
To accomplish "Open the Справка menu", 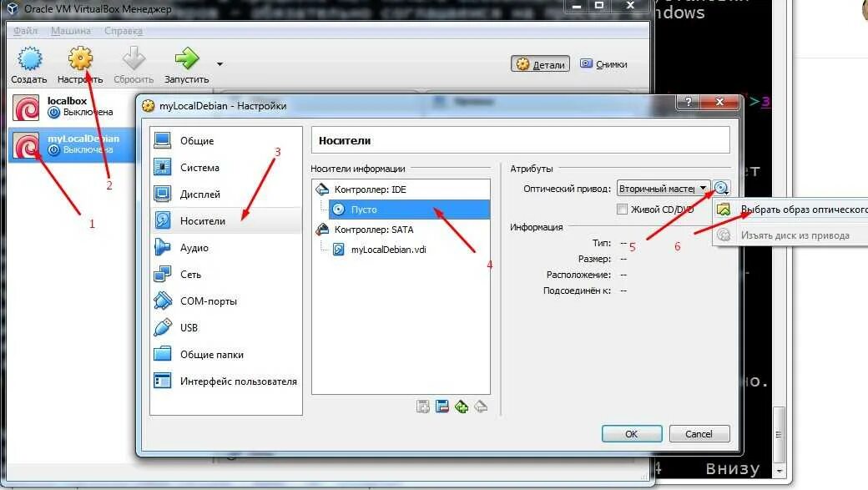I will click(x=124, y=31).
